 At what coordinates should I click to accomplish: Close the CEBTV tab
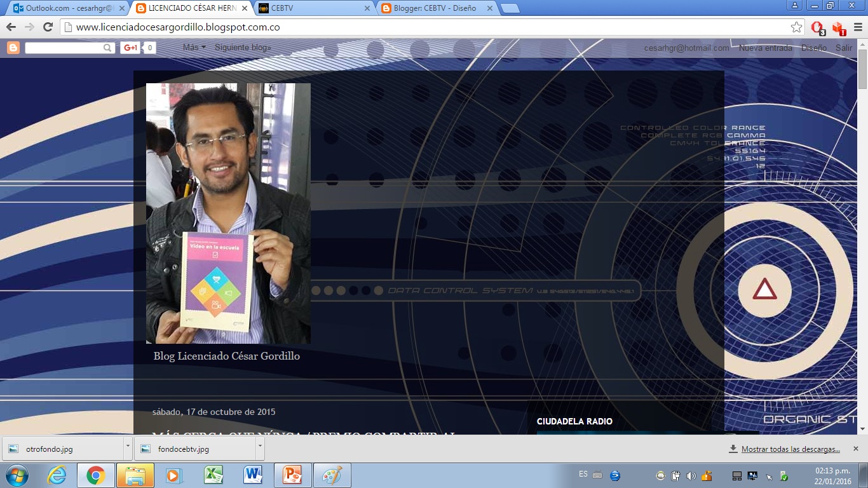(367, 9)
